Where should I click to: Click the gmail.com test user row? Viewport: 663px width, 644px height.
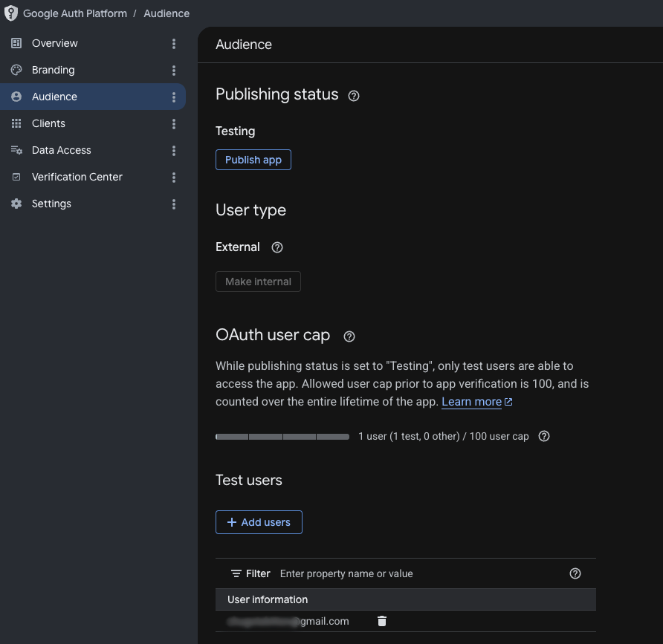coord(406,621)
